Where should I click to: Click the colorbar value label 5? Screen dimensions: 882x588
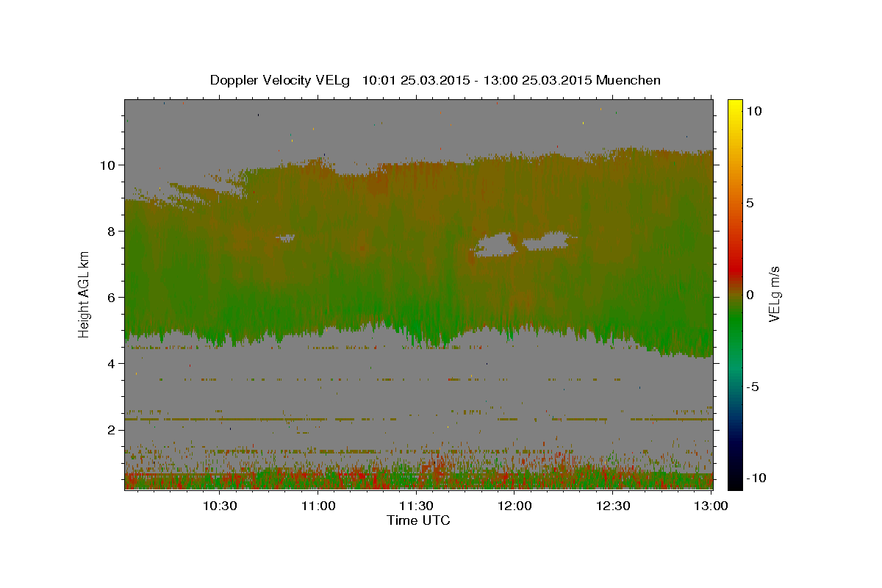pyautogui.click(x=750, y=203)
